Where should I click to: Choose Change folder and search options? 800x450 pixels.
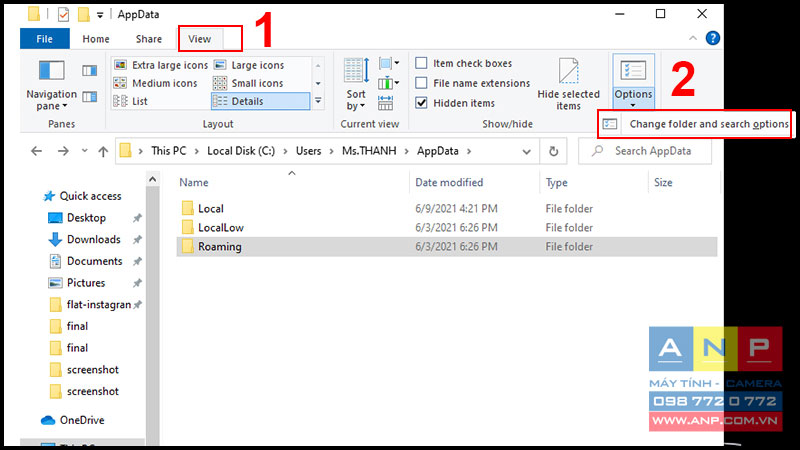694,124
